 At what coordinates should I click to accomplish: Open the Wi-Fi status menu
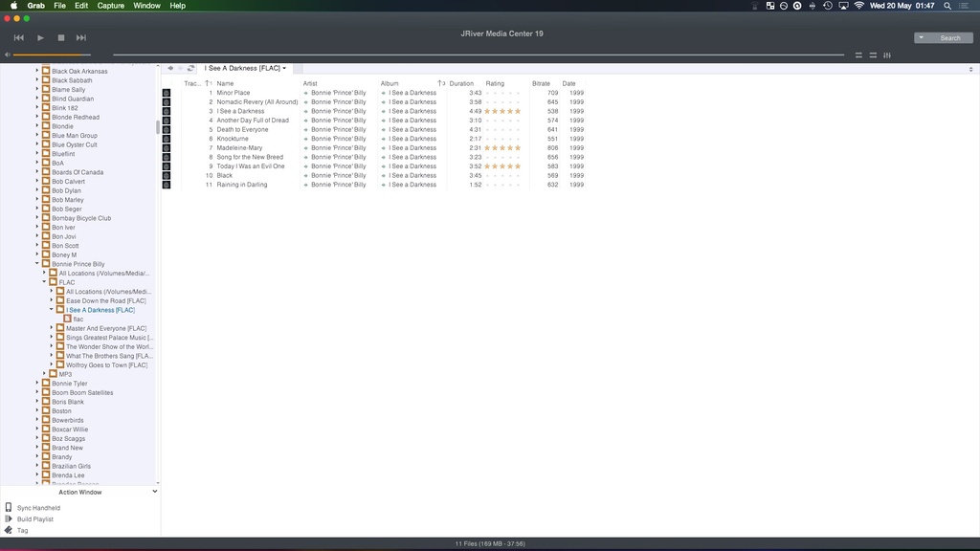coord(859,6)
